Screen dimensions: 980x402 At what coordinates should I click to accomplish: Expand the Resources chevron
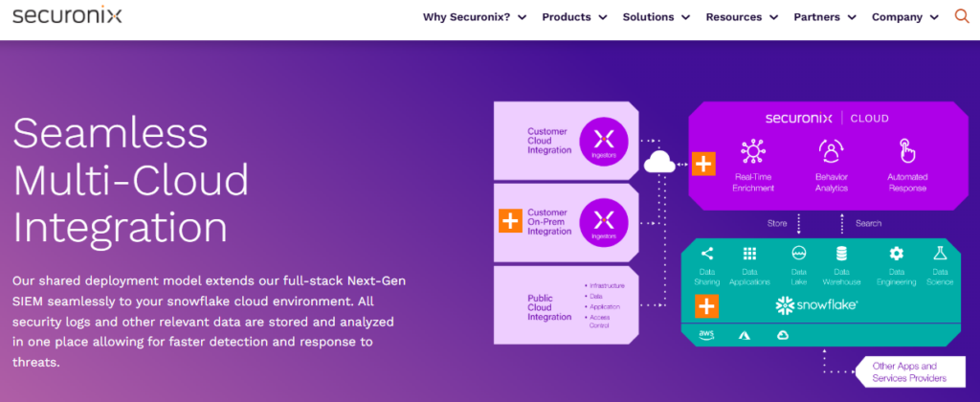click(x=773, y=17)
